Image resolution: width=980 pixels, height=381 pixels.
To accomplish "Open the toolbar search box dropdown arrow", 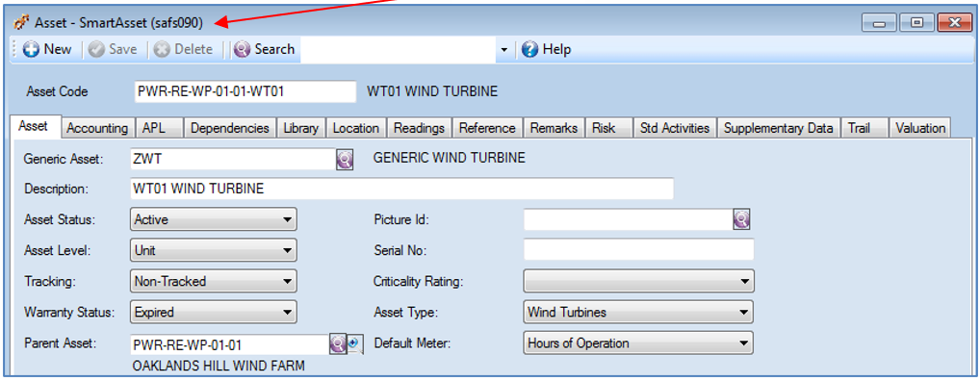I will [504, 50].
